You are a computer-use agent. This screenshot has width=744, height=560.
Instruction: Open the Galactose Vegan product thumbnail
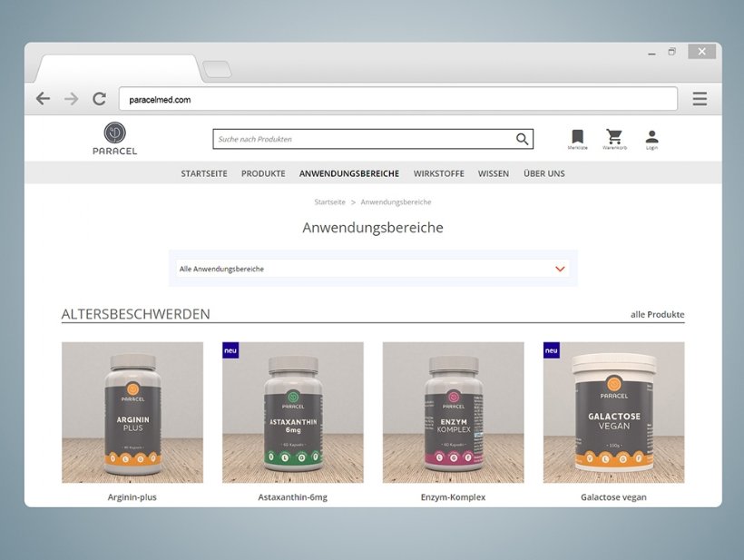tap(613, 412)
